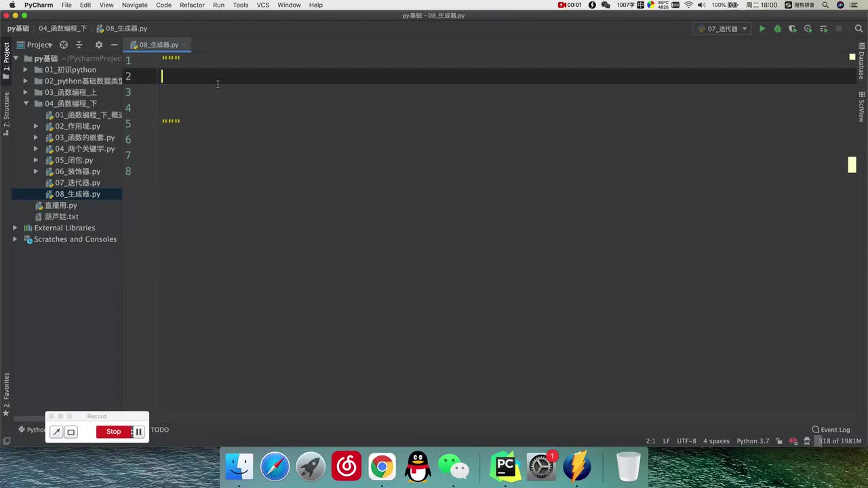Open Launchpad rocket in the Dock
The width and height of the screenshot is (868, 488).
click(311, 467)
